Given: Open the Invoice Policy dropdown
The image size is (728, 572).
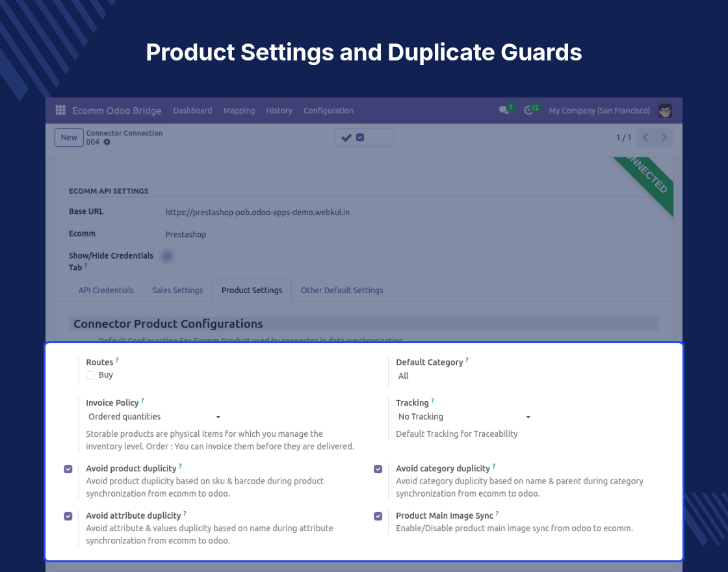Looking at the screenshot, I should (x=153, y=417).
